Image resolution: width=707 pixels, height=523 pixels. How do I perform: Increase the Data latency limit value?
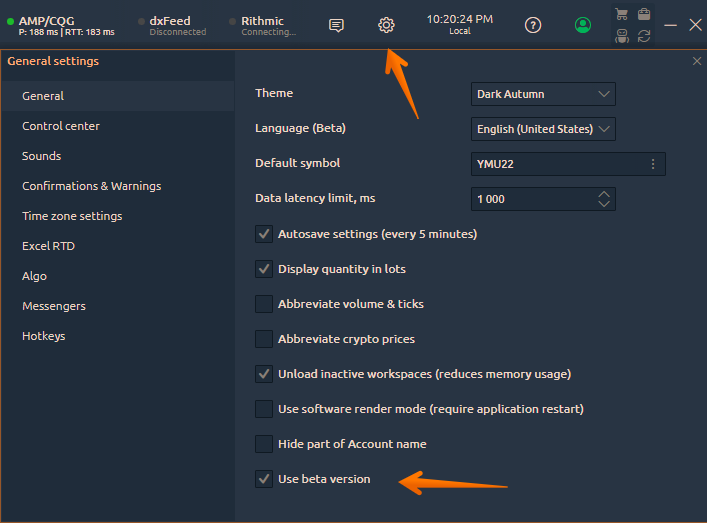(x=603, y=194)
